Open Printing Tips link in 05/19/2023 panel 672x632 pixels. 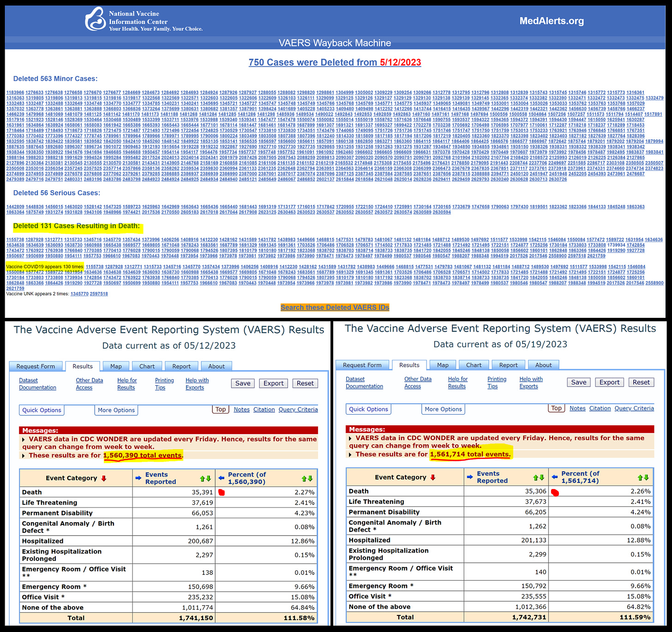[x=497, y=382]
